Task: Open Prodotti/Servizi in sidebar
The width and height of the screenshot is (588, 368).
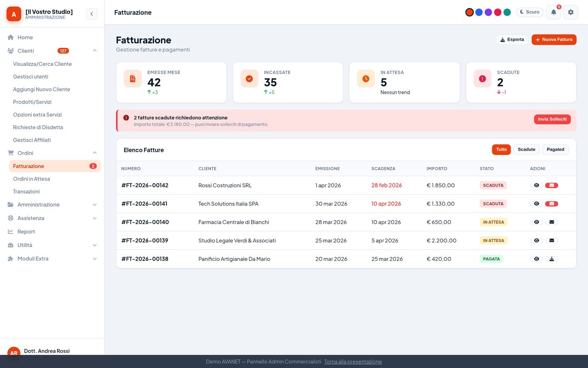Action: pos(55,102)
